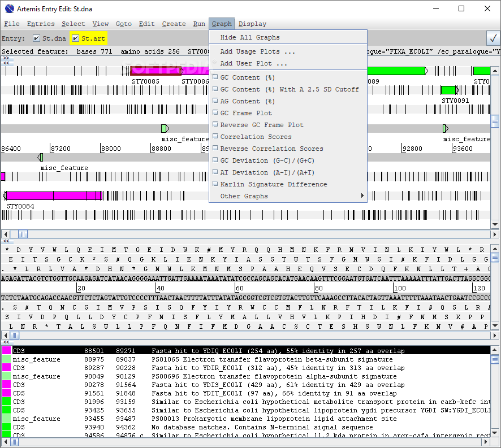Select Add Usage Plots ...
Viewport: 501px width, 448px height.
point(288,51)
